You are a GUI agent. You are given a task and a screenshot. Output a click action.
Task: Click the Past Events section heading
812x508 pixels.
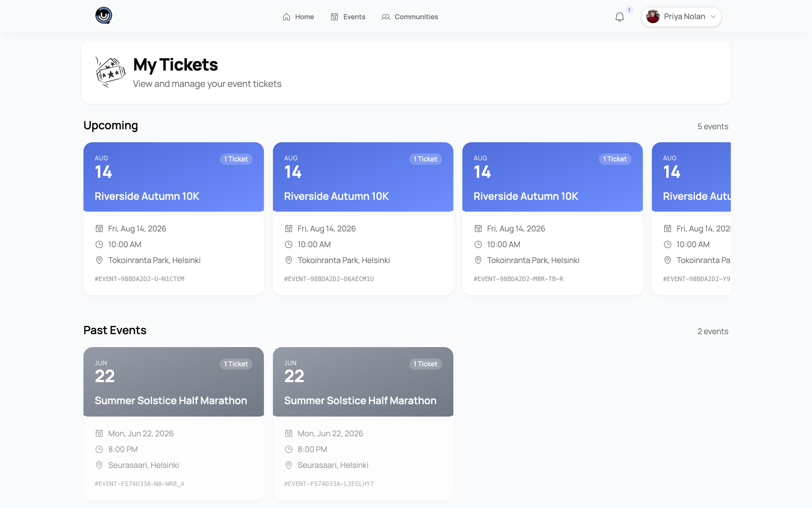pos(115,330)
